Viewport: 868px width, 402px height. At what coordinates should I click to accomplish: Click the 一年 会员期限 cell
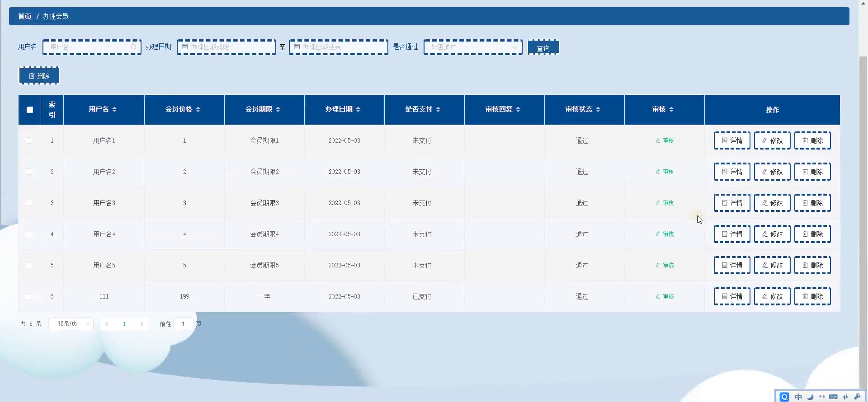click(264, 296)
